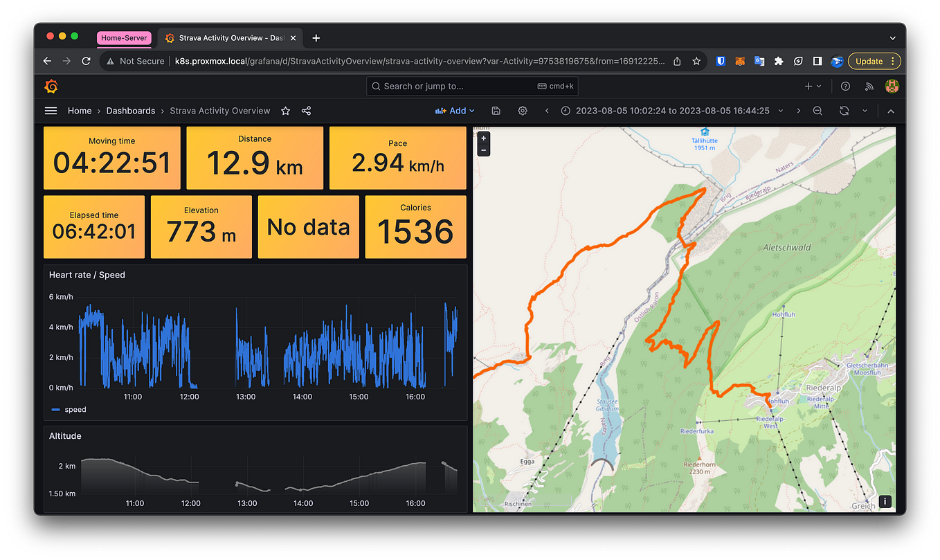Image resolution: width=940 pixels, height=560 pixels.
Task: Reload the browser page
Action: click(x=86, y=61)
